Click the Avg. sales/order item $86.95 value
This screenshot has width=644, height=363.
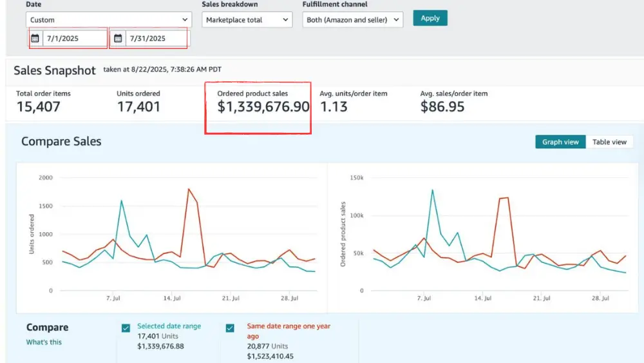(442, 107)
